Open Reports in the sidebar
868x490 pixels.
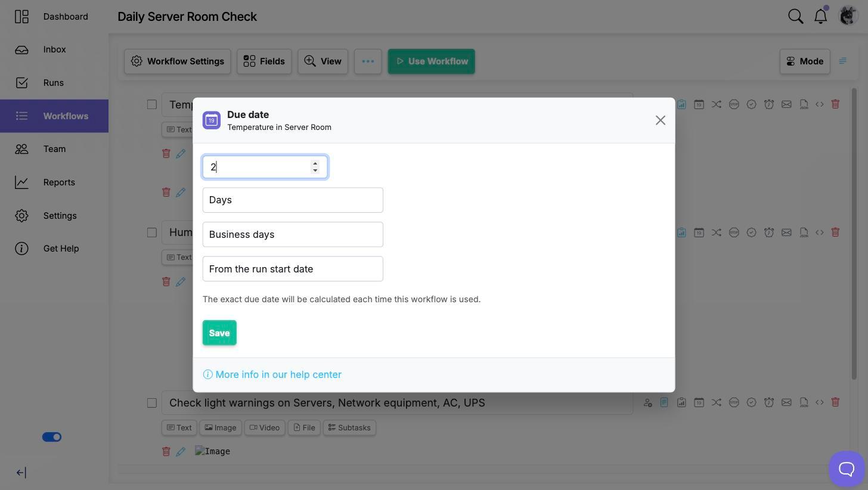(x=54, y=182)
